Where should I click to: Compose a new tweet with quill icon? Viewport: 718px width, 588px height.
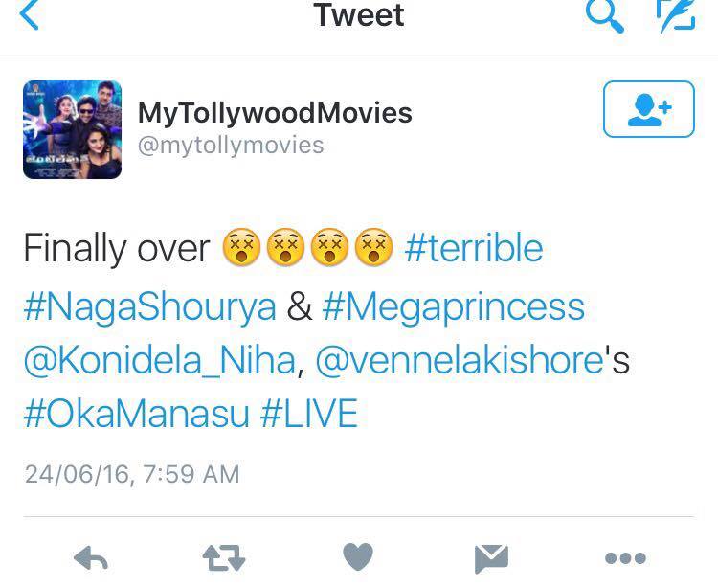tap(676, 15)
